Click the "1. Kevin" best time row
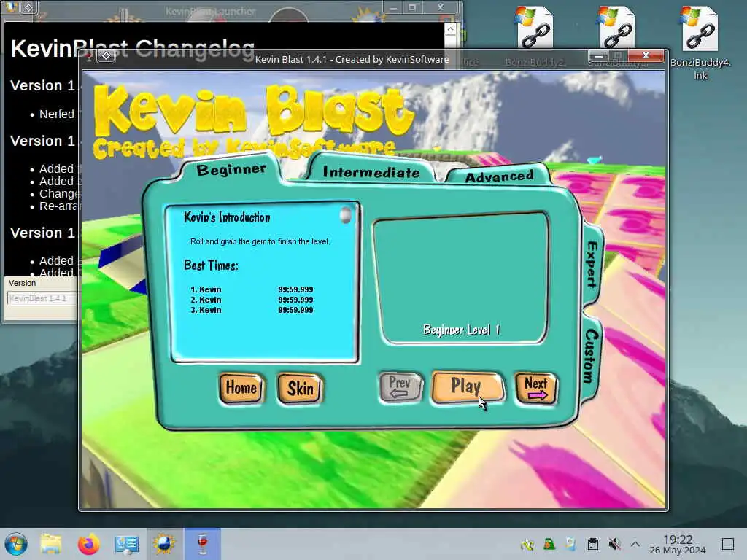747x560 pixels. [252, 289]
